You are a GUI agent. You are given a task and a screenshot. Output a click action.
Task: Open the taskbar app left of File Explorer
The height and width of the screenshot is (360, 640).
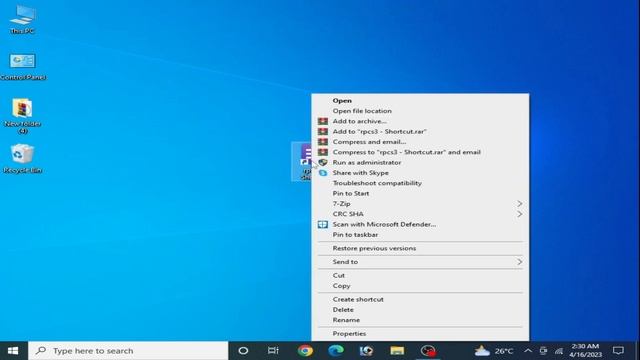(x=366, y=351)
